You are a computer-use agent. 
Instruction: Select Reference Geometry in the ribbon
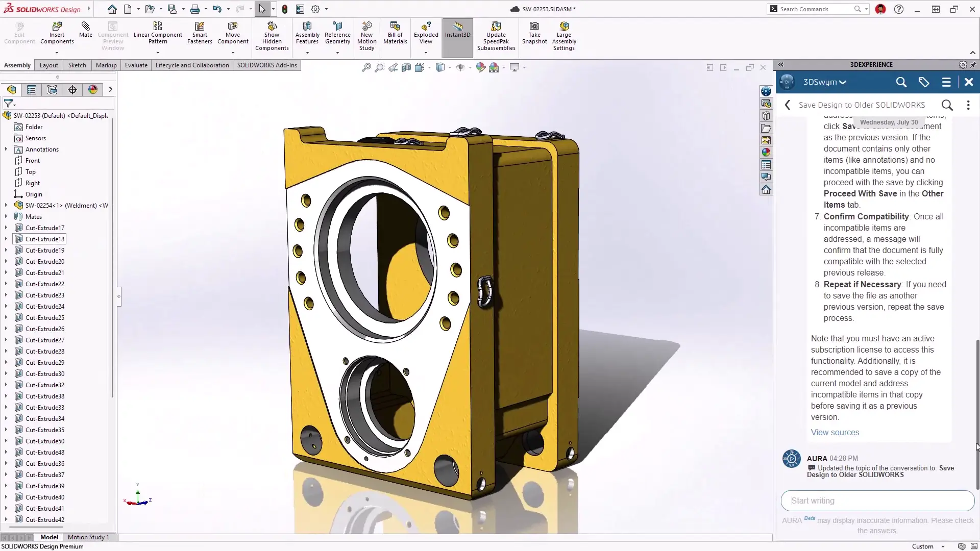coord(337,33)
